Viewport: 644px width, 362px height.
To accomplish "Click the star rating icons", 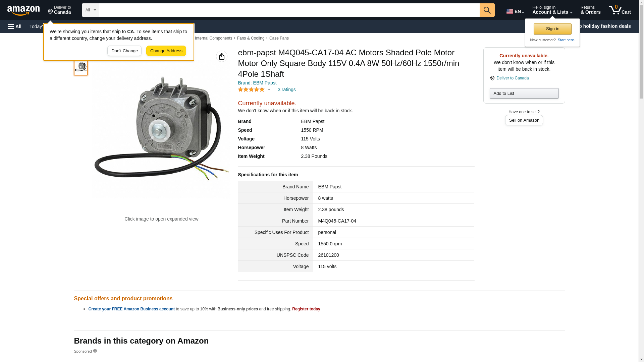I will coord(251,89).
